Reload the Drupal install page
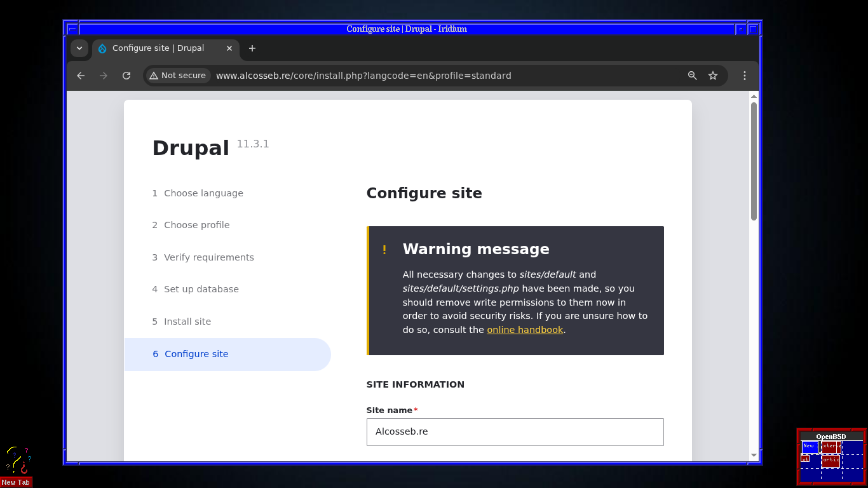 126,75
